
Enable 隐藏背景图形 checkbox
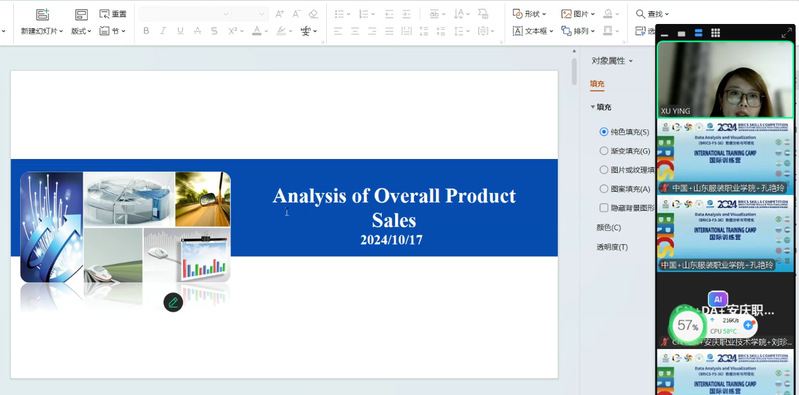pyautogui.click(x=604, y=207)
